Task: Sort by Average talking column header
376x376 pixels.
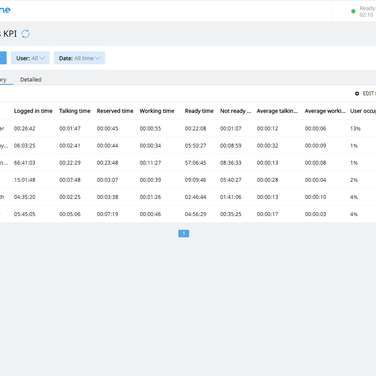Action: 277,111
